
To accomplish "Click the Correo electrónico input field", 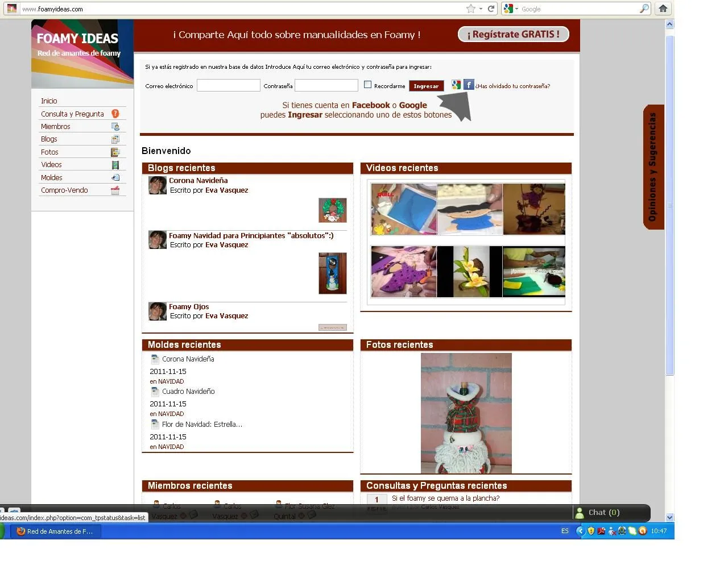I will [x=228, y=86].
